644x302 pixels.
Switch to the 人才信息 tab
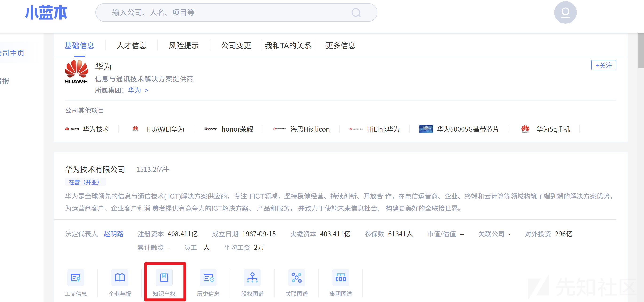132,46
